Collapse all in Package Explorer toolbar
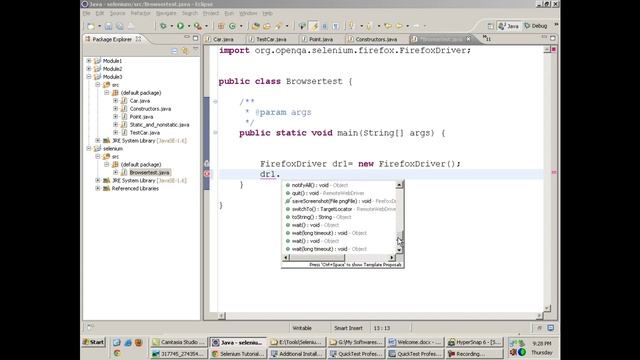640x360 pixels. (174, 51)
